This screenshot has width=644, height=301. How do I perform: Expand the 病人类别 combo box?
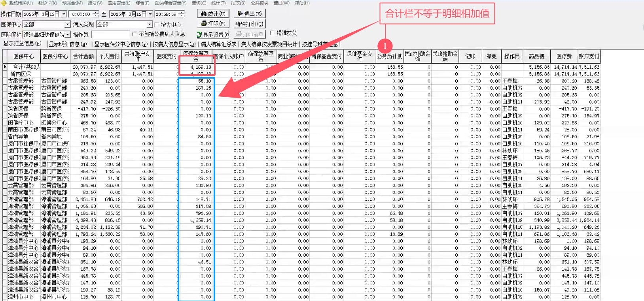pyautogui.click(x=150, y=24)
